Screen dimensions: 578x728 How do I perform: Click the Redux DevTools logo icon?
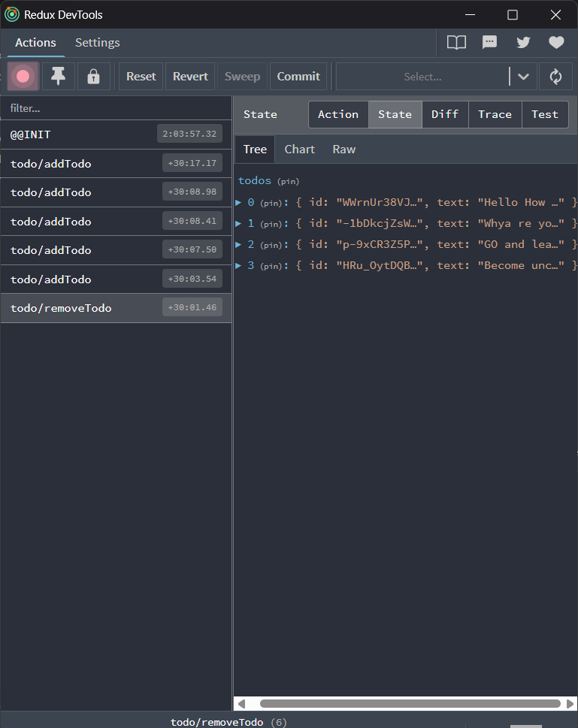pos(12,14)
